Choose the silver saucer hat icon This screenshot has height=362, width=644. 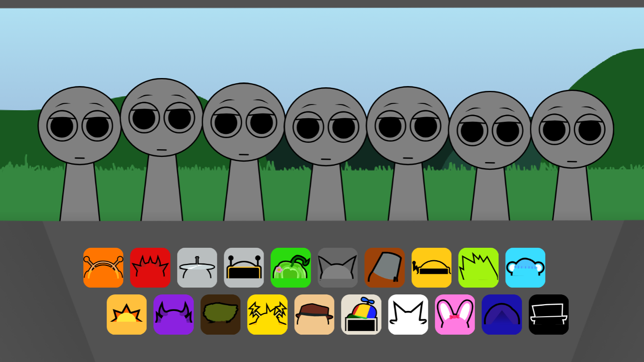[x=197, y=267]
